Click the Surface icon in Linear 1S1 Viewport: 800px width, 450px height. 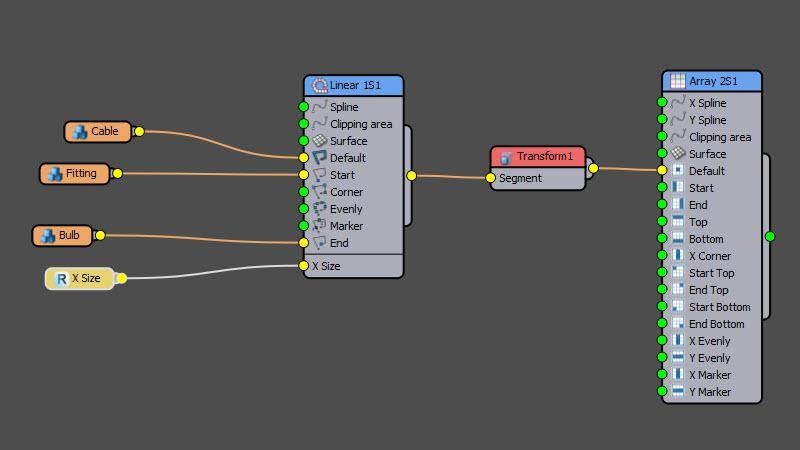pyautogui.click(x=319, y=141)
